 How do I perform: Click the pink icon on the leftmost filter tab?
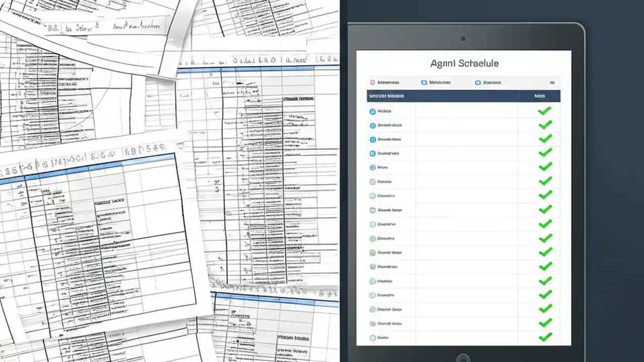point(372,82)
